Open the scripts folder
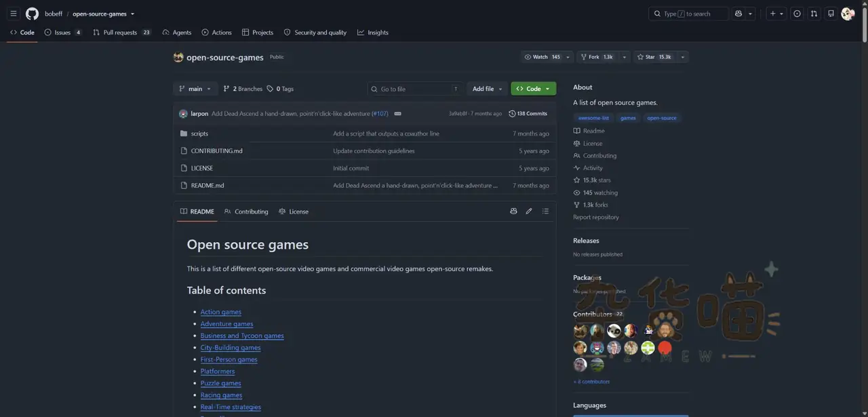Viewport: 868px width, 417px height. [199, 134]
